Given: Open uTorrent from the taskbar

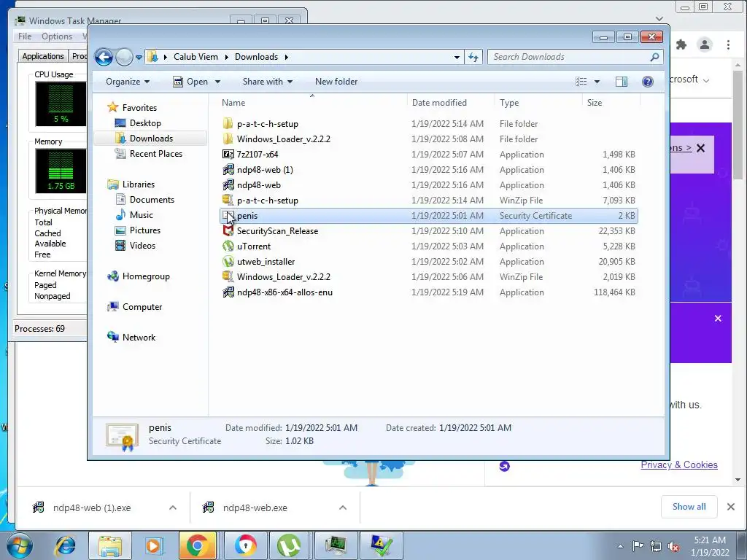Looking at the screenshot, I should tap(289, 545).
